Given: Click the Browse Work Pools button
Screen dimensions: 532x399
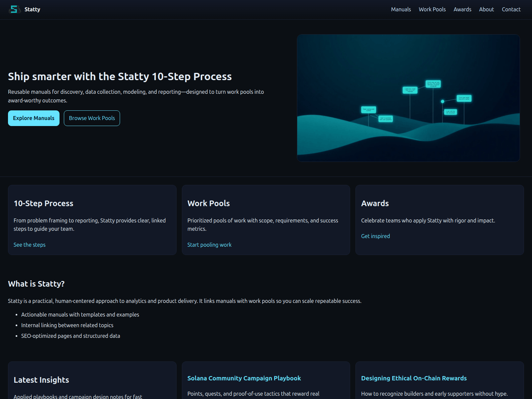Looking at the screenshot, I should [x=92, y=118].
